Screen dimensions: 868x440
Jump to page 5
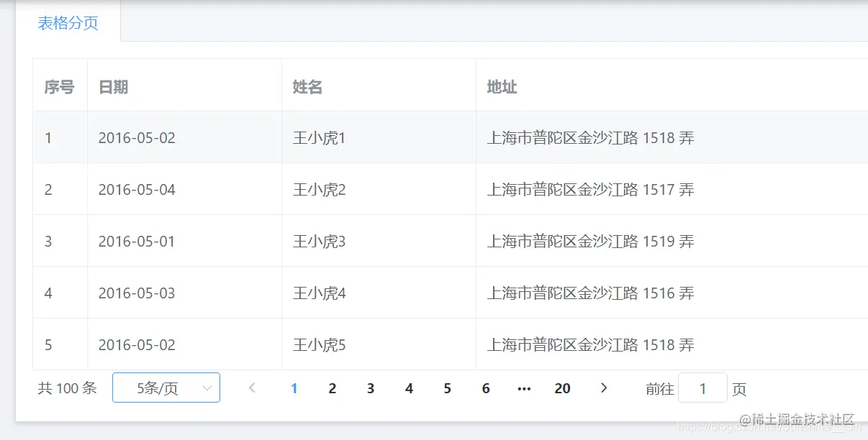[447, 388]
